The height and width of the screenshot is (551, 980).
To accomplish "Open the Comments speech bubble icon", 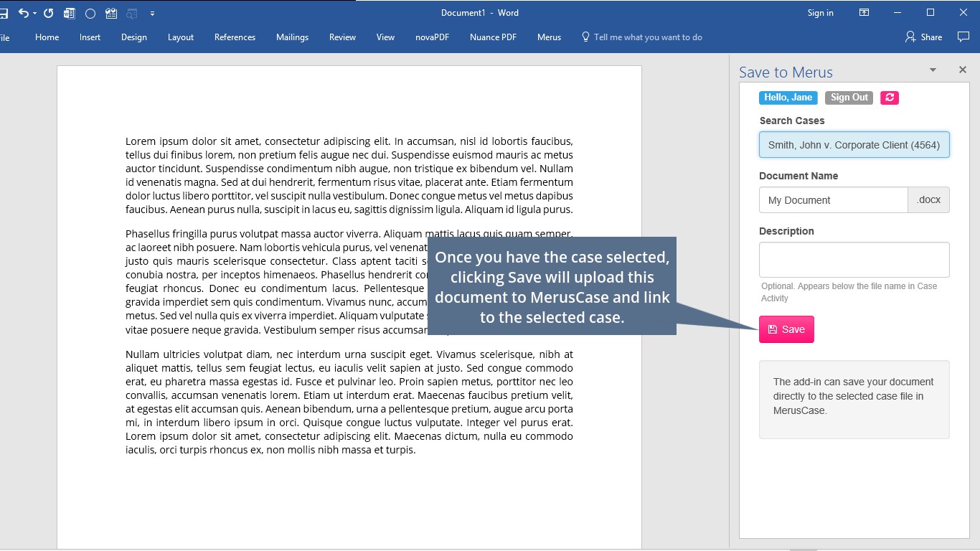I will (x=963, y=37).
